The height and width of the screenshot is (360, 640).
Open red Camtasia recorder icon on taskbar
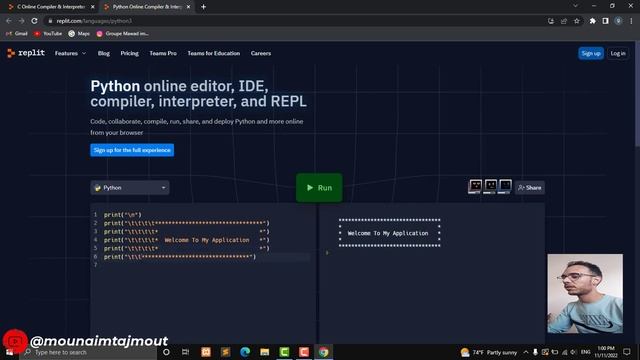coord(304,352)
